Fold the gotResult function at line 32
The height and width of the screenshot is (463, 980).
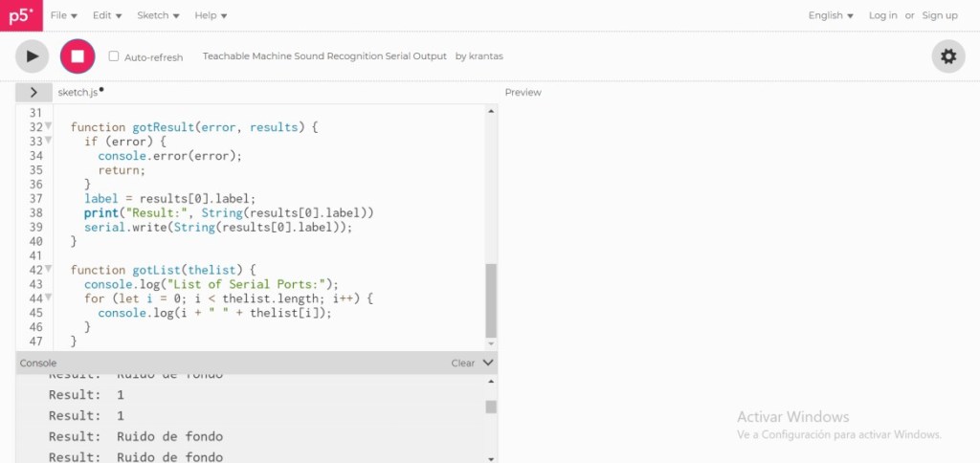coord(49,127)
